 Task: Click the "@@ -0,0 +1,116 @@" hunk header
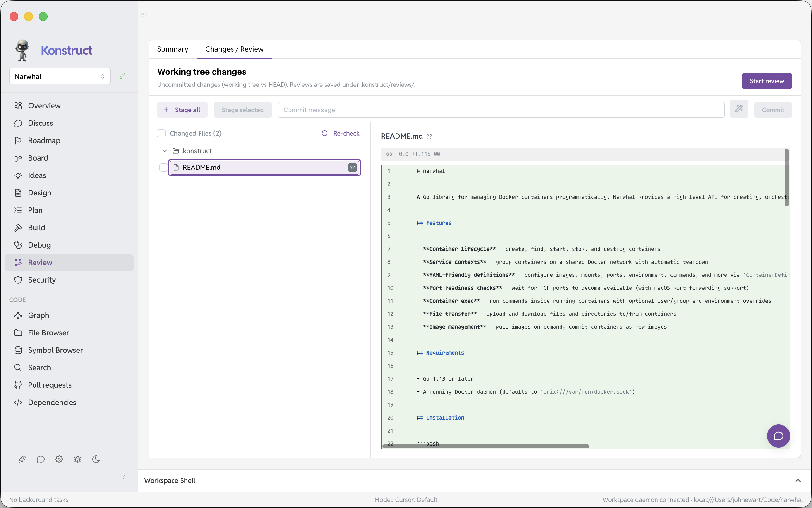click(x=413, y=154)
